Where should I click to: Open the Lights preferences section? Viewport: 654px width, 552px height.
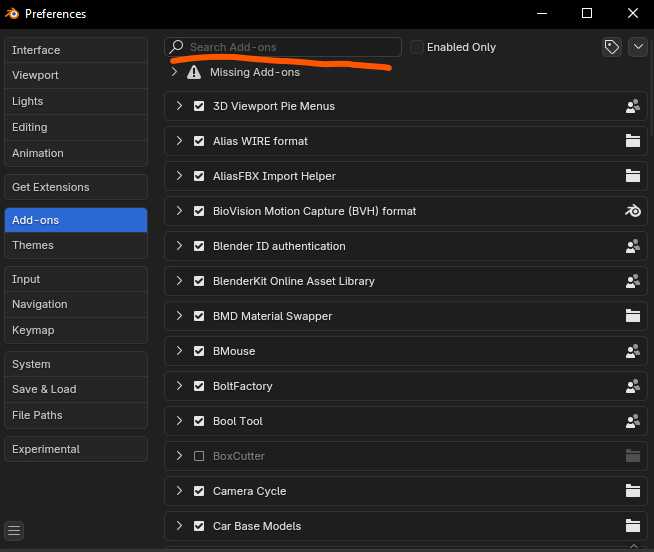76,101
